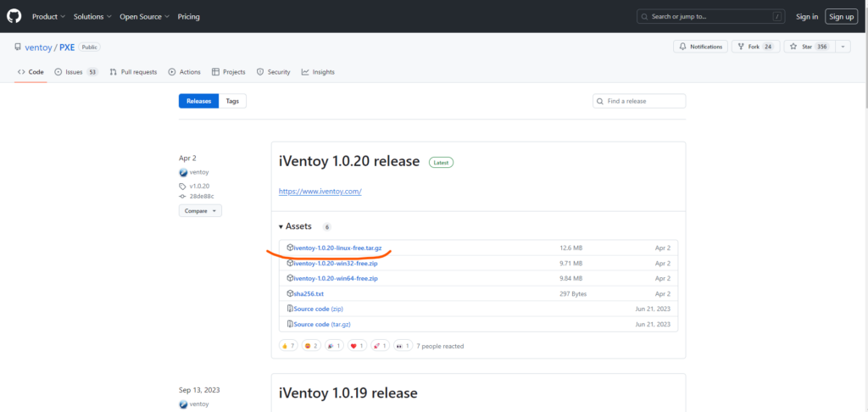Click the Public visibility badge
This screenshot has height=412, width=868.
89,47
